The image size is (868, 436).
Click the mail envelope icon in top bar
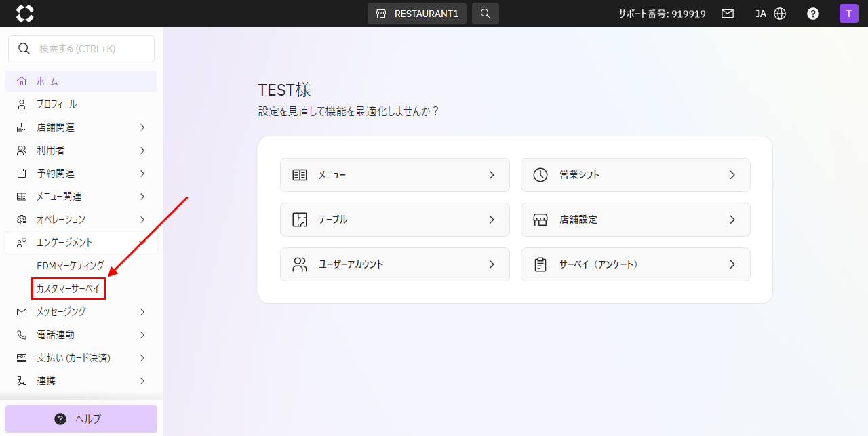tap(728, 14)
